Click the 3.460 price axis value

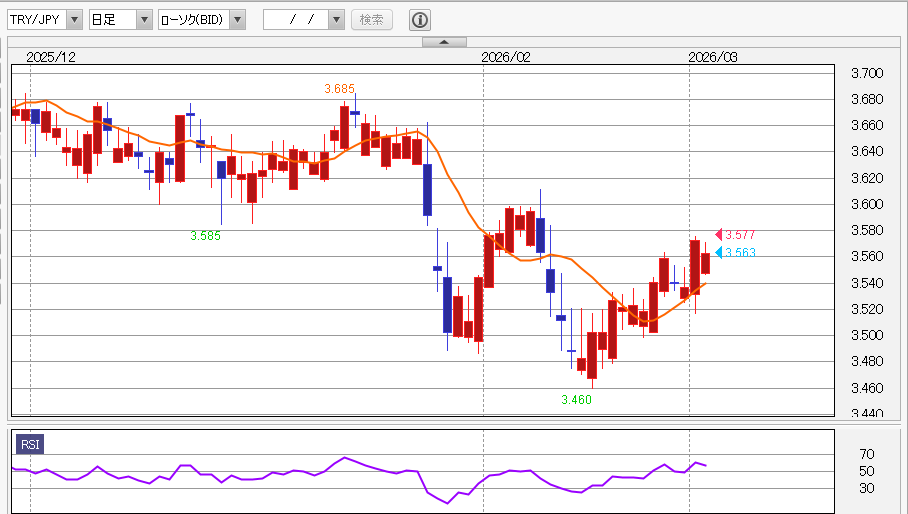[867, 387]
